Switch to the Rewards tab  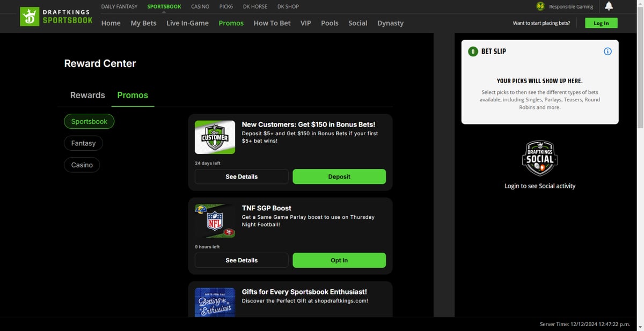point(87,95)
